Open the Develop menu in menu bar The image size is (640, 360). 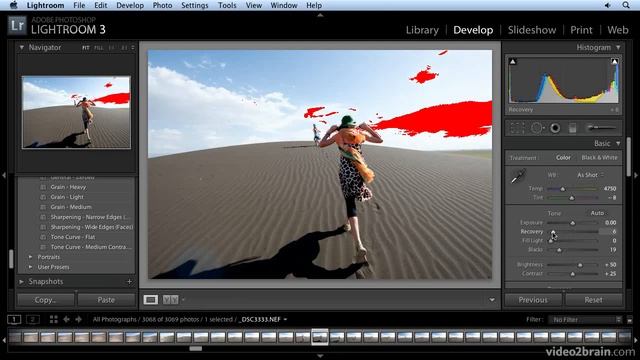[x=130, y=5]
